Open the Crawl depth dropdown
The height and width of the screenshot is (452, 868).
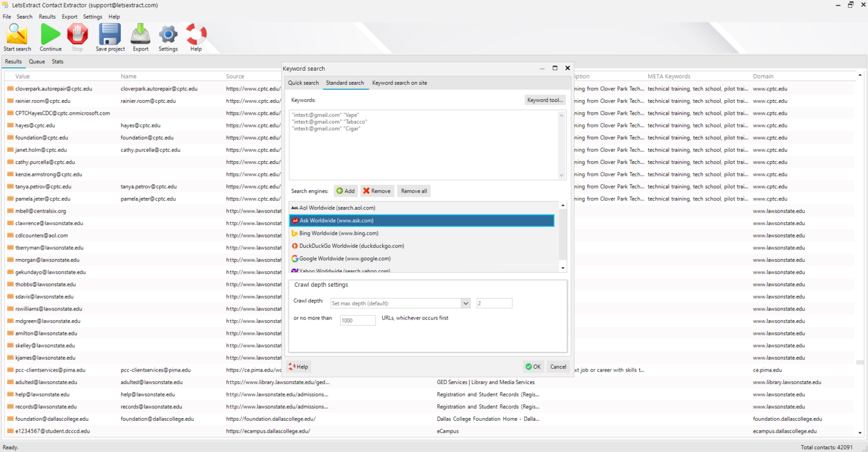pyautogui.click(x=465, y=303)
